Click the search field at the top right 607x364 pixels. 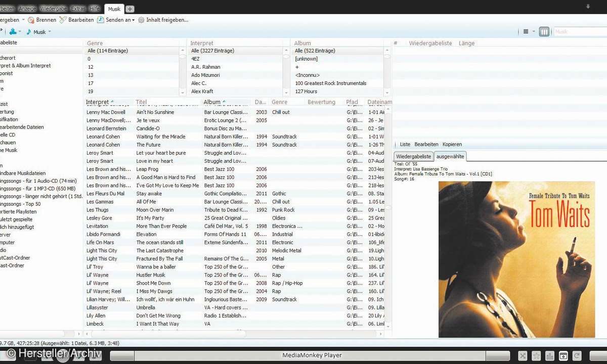(580, 31)
